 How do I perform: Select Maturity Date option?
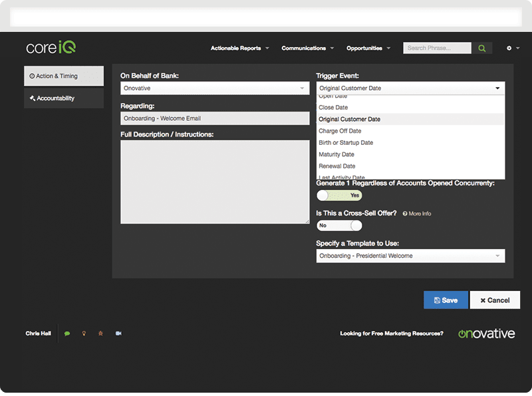pyautogui.click(x=410, y=155)
